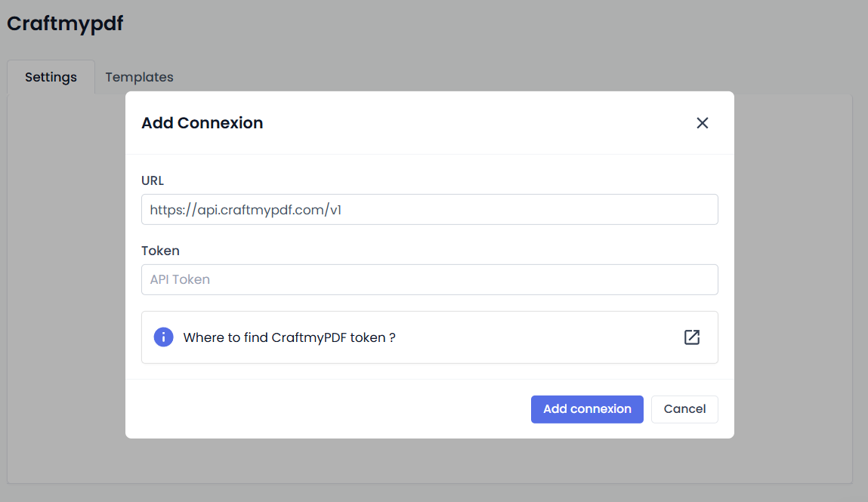The height and width of the screenshot is (502, 868).
Task: Click the 'Add Connexion' dialog title
Action: 202,123
